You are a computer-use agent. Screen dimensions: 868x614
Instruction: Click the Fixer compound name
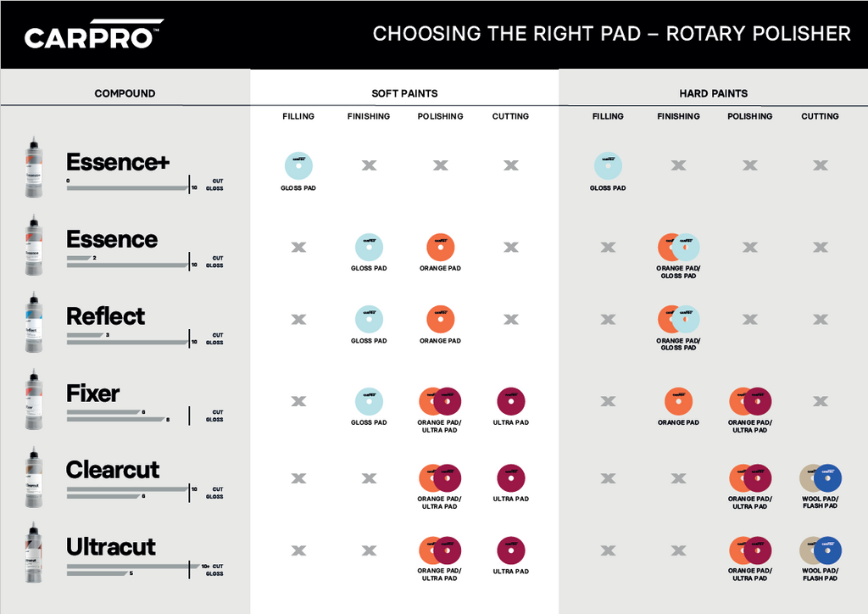click(x=92, y=394)
